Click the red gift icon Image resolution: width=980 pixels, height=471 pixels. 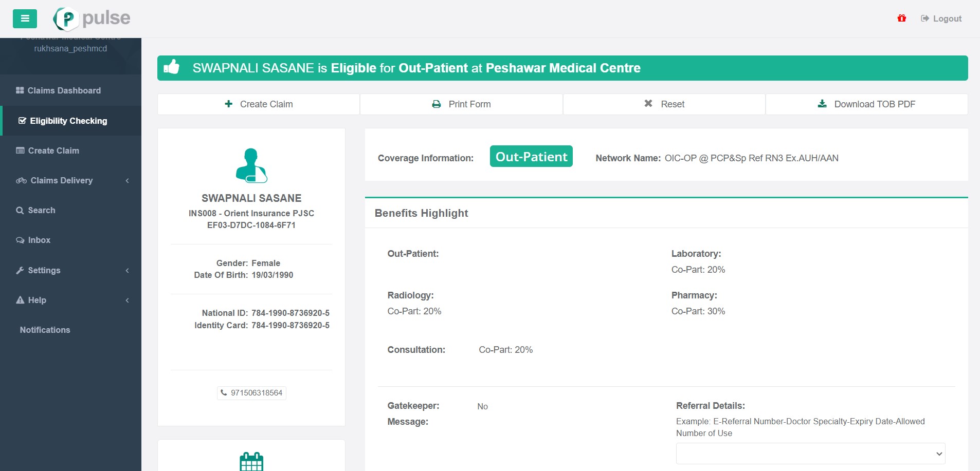(x=901, y=18)
